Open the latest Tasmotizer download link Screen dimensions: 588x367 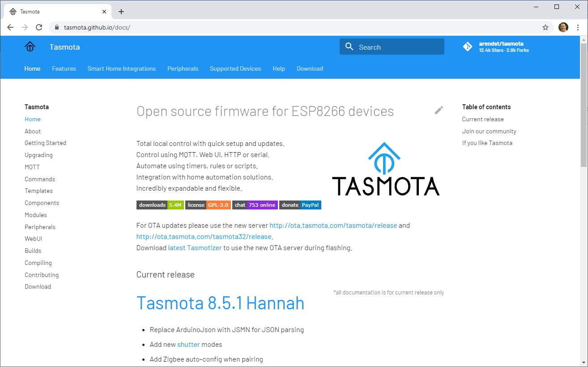coord(195,248)
